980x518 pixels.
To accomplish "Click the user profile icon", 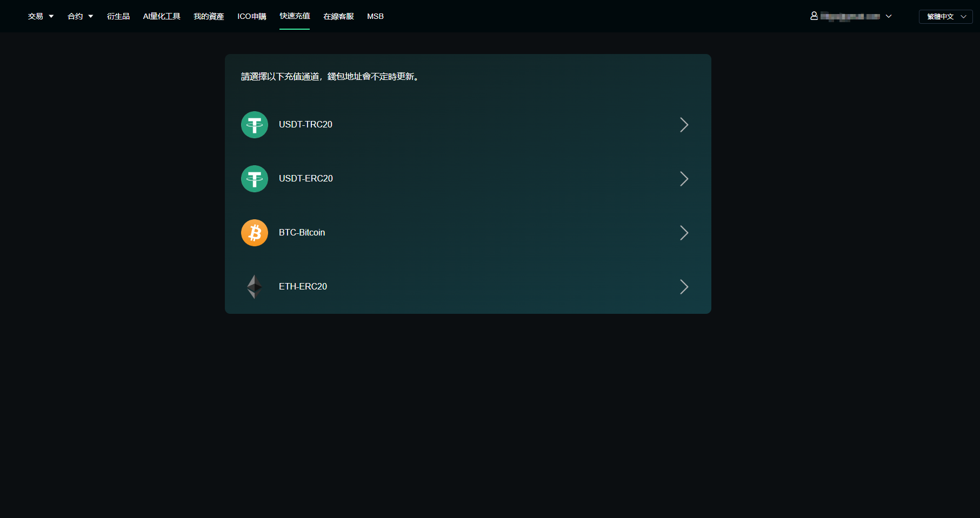I will pos(814,16).
